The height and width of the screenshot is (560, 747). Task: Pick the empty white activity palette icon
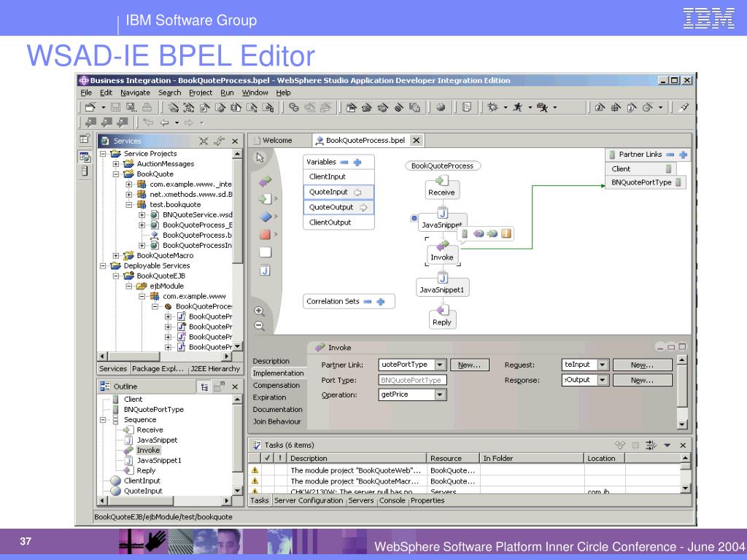pos(265,252)
